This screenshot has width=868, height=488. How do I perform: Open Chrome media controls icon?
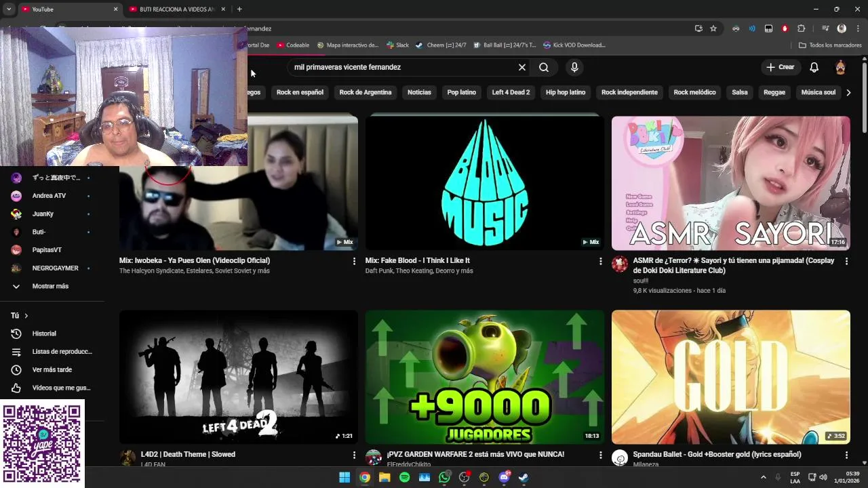[825, 28]
